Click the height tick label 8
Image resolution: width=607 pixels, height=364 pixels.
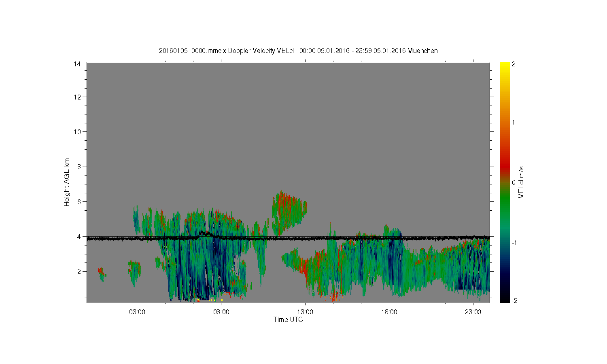79,167
